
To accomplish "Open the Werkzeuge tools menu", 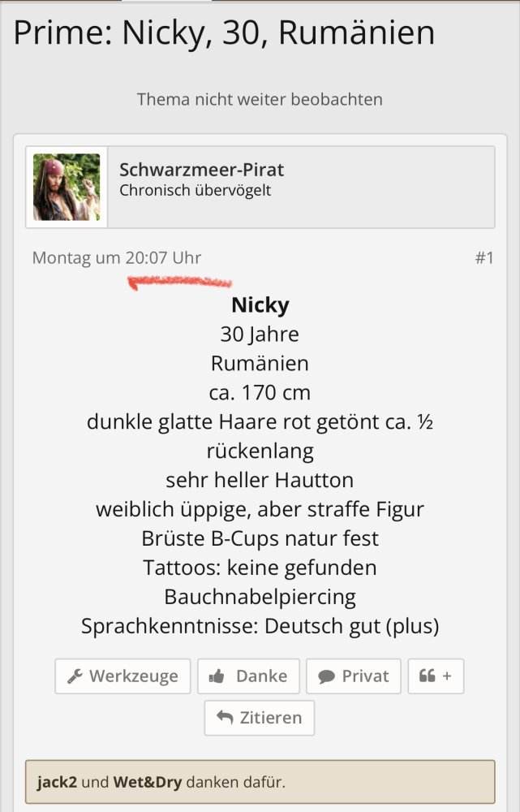I will tap(122, 676).
